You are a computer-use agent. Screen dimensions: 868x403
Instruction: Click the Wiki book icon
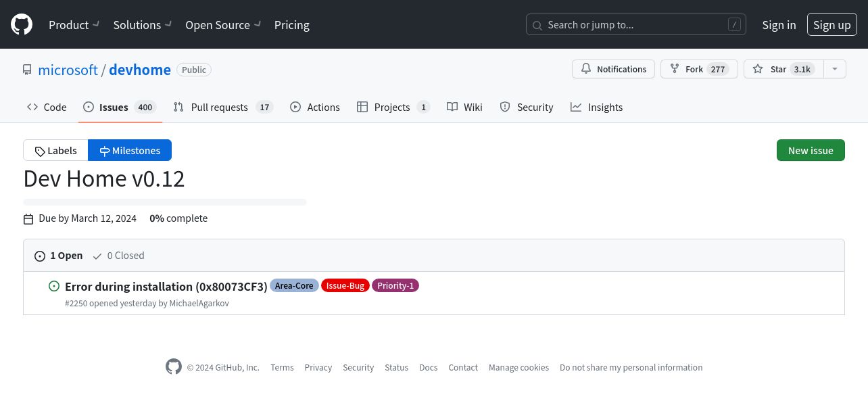pos(452,107)
